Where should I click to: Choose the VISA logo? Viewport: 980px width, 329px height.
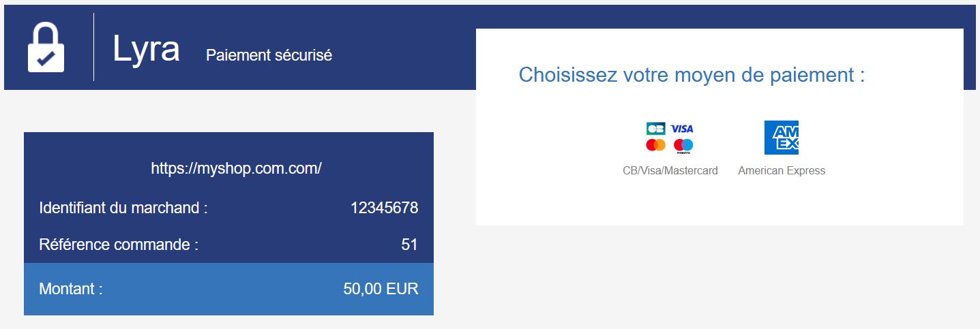[x=682, y=129]
